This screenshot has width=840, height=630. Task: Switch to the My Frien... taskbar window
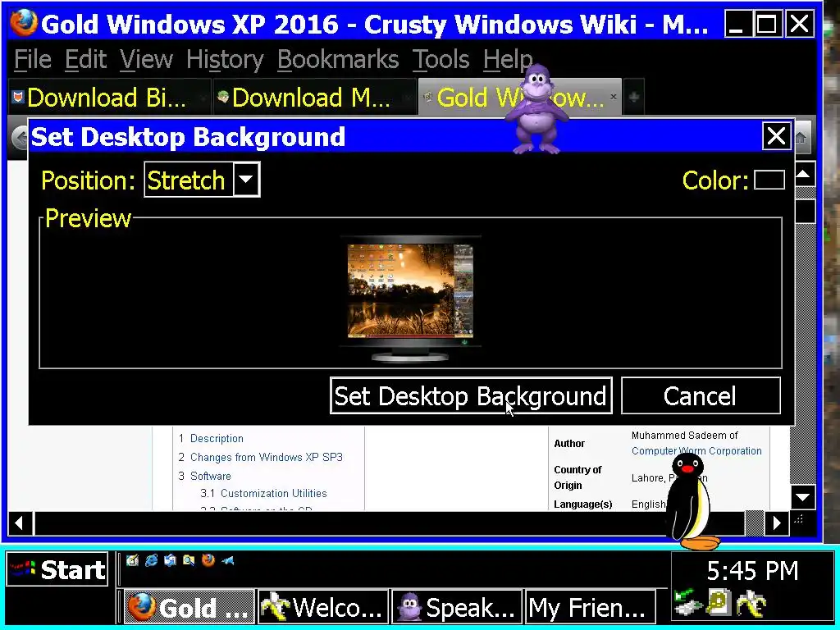[591, 608]
